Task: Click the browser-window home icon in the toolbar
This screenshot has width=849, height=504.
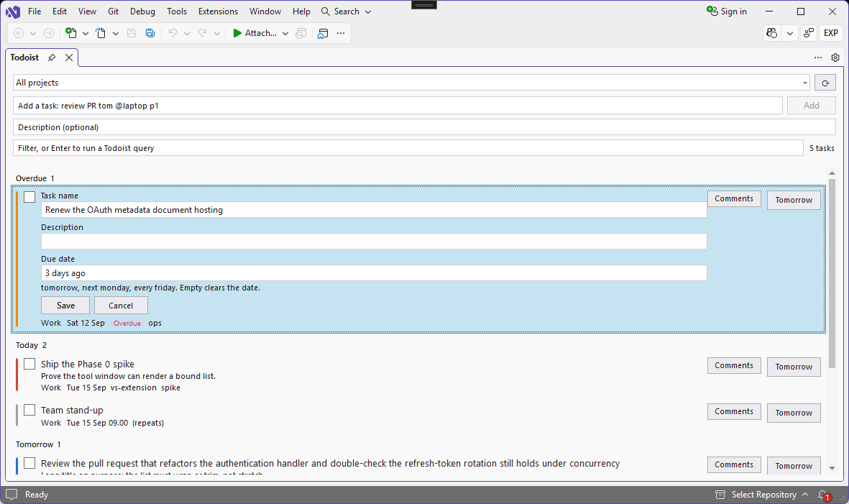Action: point(323,33)
